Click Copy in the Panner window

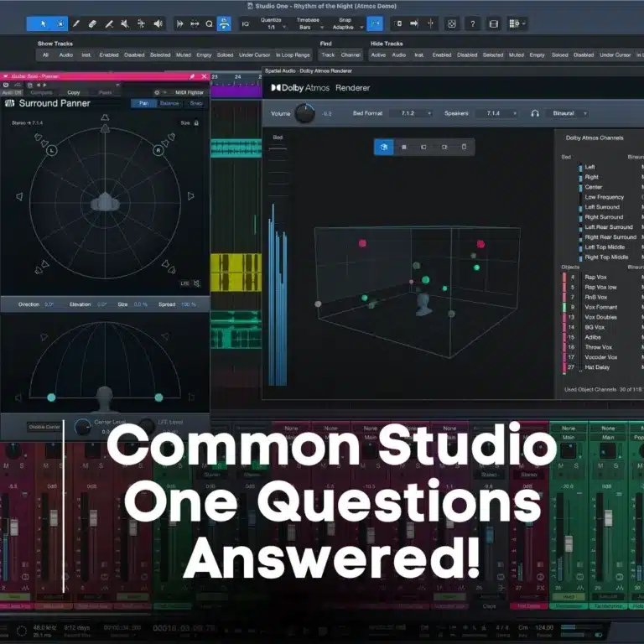pos(74,92)
